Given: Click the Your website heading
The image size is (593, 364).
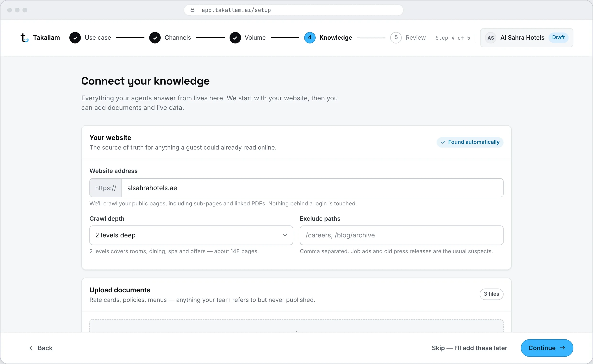Looking at the screenshot, I should tap(110, 138).
